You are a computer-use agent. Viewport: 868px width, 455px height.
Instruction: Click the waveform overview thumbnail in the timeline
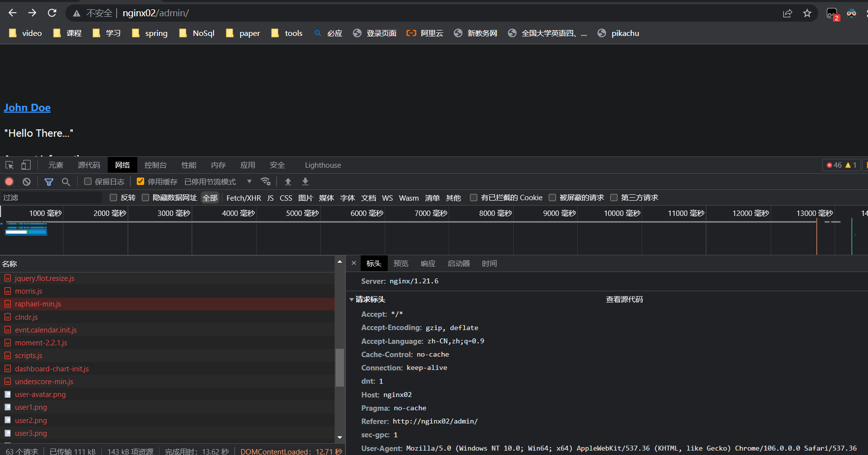click(26, 229)
